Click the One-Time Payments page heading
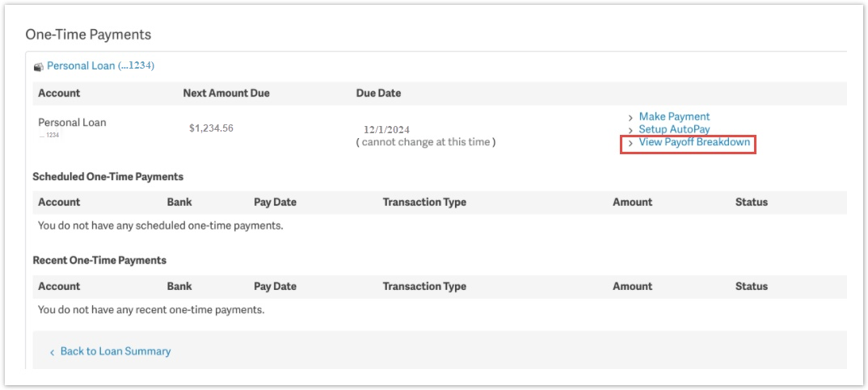The image size is (868, 390). tap(88, 35)
